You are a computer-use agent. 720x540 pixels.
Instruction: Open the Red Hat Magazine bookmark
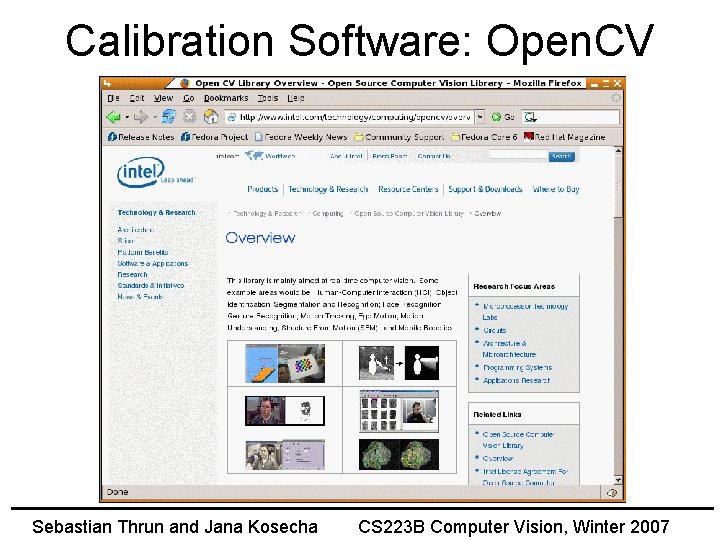point(564,137)
